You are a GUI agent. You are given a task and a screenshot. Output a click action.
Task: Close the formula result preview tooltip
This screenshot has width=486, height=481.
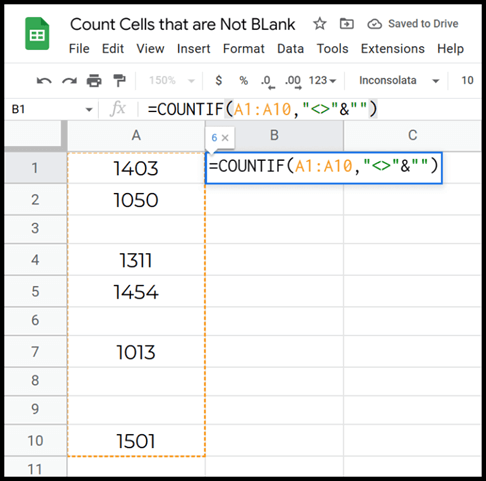pos(225,138)
